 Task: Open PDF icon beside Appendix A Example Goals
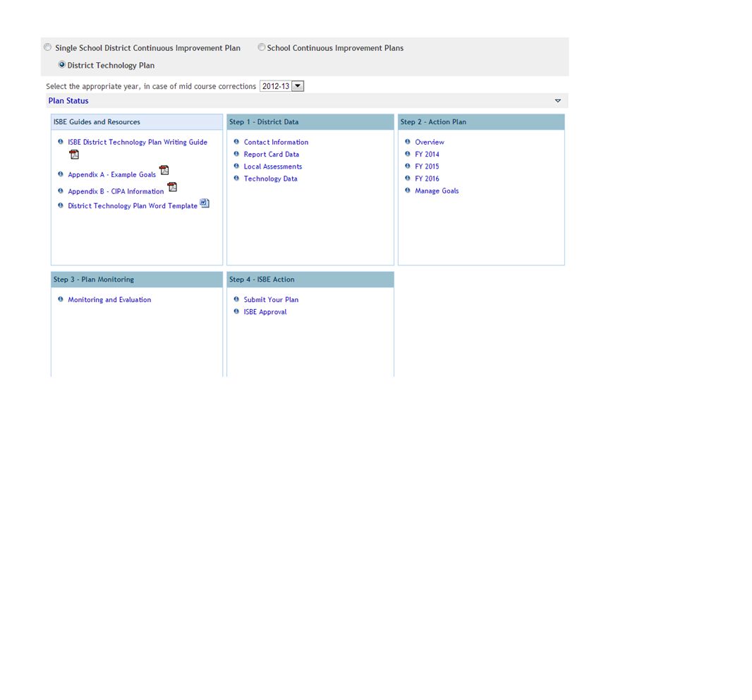coord(164,170)
